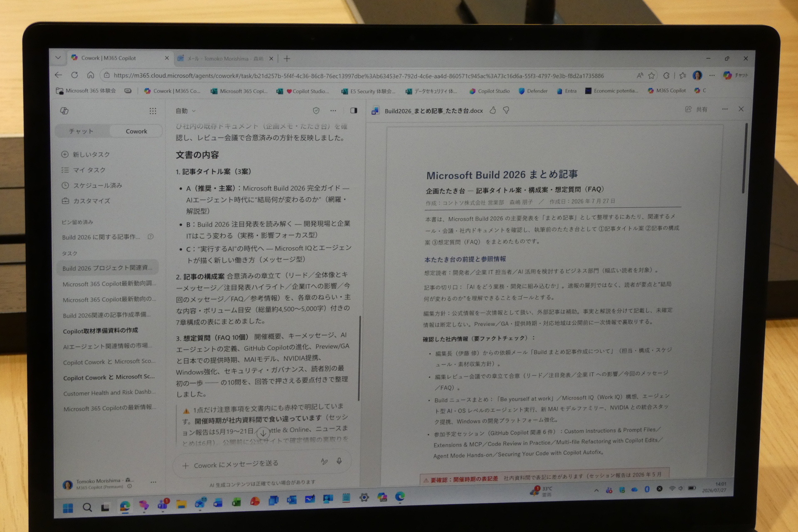Viewport: 798px width, 532px height.
Task: Select task Copilot取材準備資料の作成
Action: tap(101, 331)
